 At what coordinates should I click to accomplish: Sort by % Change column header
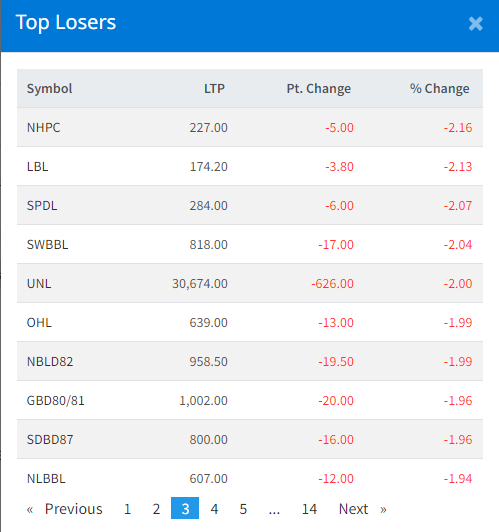pyautogui.click(x=439, y=89)
